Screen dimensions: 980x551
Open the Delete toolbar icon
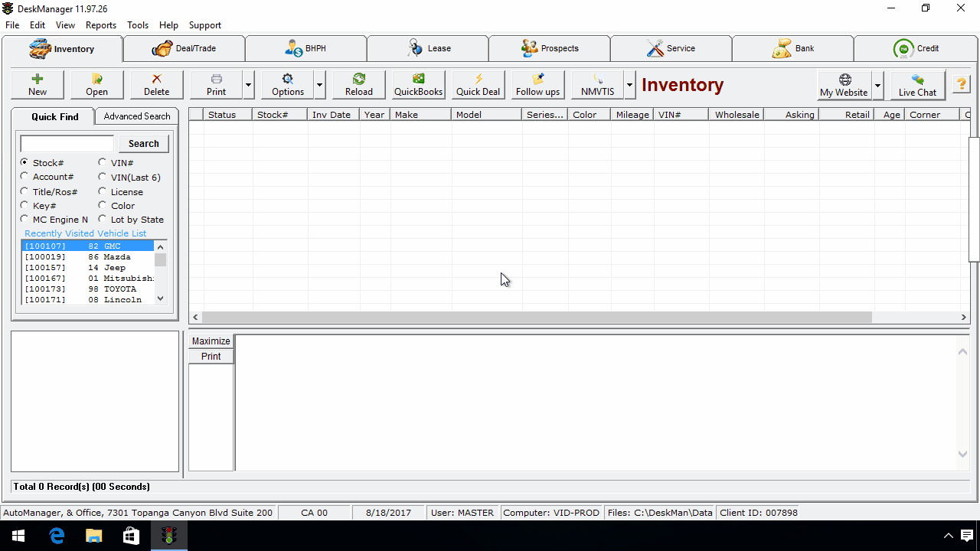pyautogui.click(x=156, y=84)
